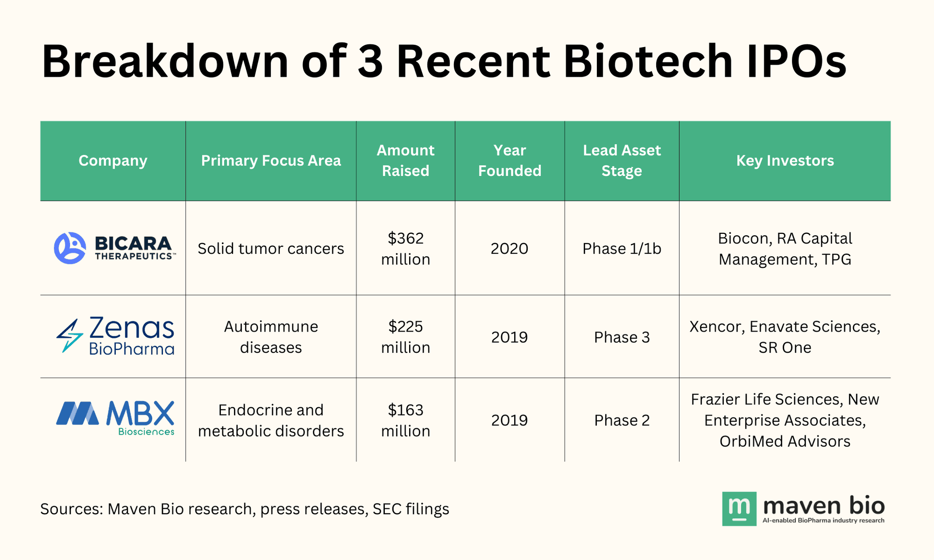Click the "Solid tumor cancers" cell
Viewport: 934px width, 560px height.
tap(271, 248)
